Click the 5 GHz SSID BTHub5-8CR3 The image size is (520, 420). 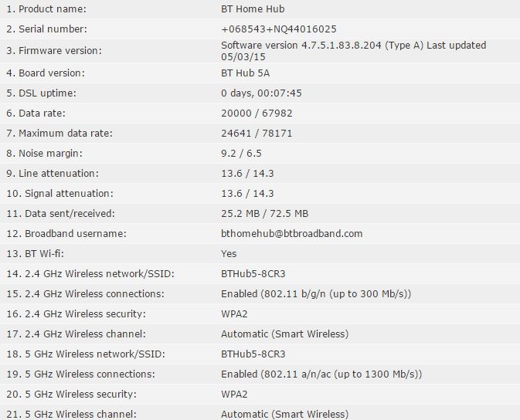253,354
